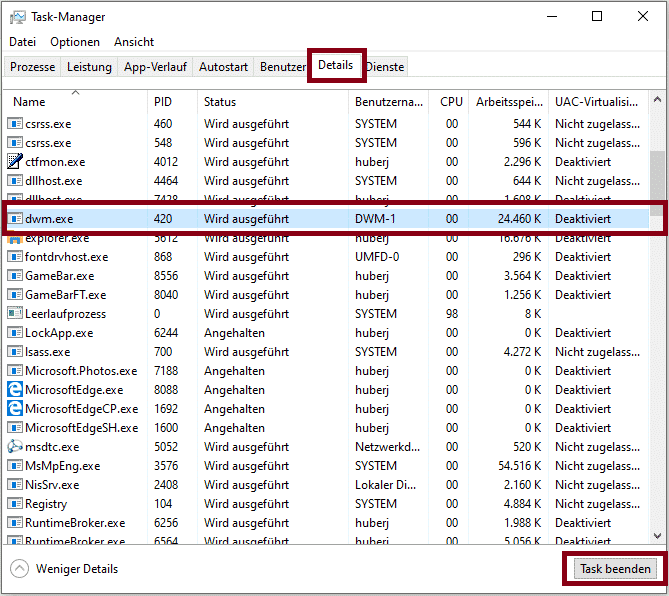Viewport: 669px width, 596px height.
Task: Click the msdtc.exe process icon
Action: click(x=15, y=447)
